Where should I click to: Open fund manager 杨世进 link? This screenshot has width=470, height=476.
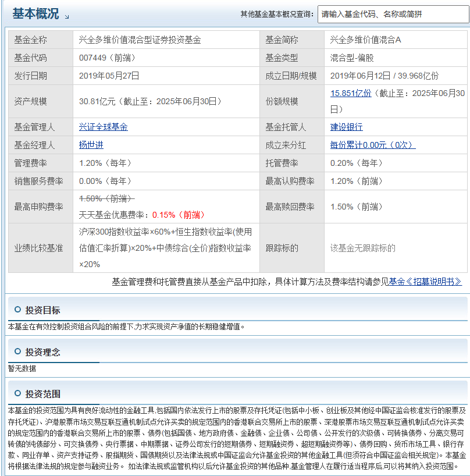tap(91, 145)
